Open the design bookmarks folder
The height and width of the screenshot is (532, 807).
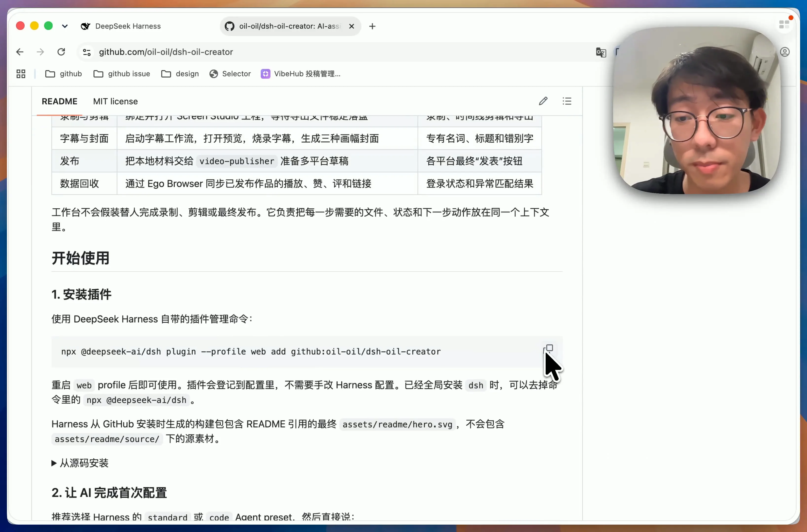(180, 74)
